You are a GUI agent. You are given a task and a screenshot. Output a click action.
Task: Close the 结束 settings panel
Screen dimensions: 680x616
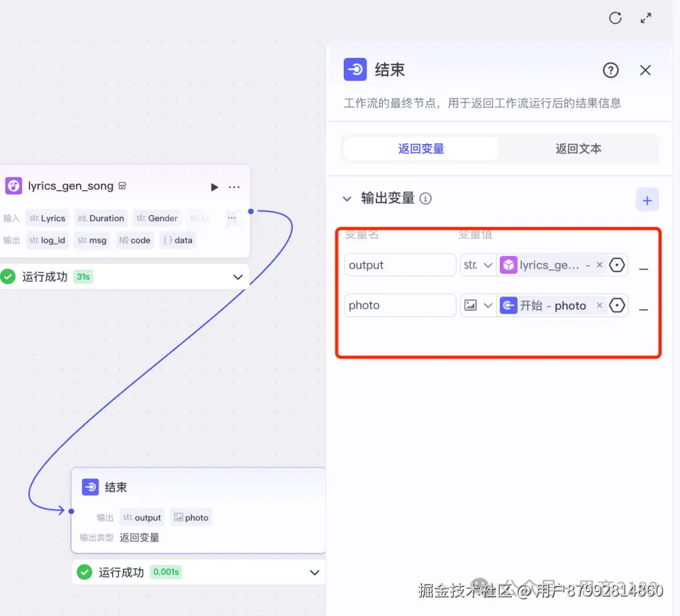(645, 70)
